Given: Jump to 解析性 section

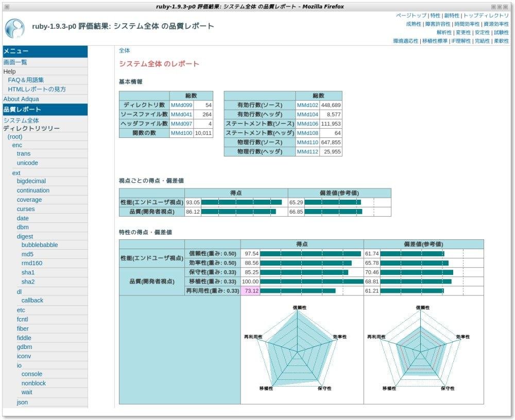Looking at the screenshot, I should tap(444, 32).
